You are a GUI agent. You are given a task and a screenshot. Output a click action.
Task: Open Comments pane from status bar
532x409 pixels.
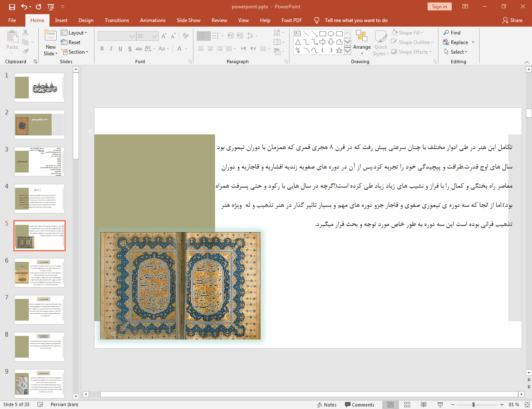(x=360, y=405)
